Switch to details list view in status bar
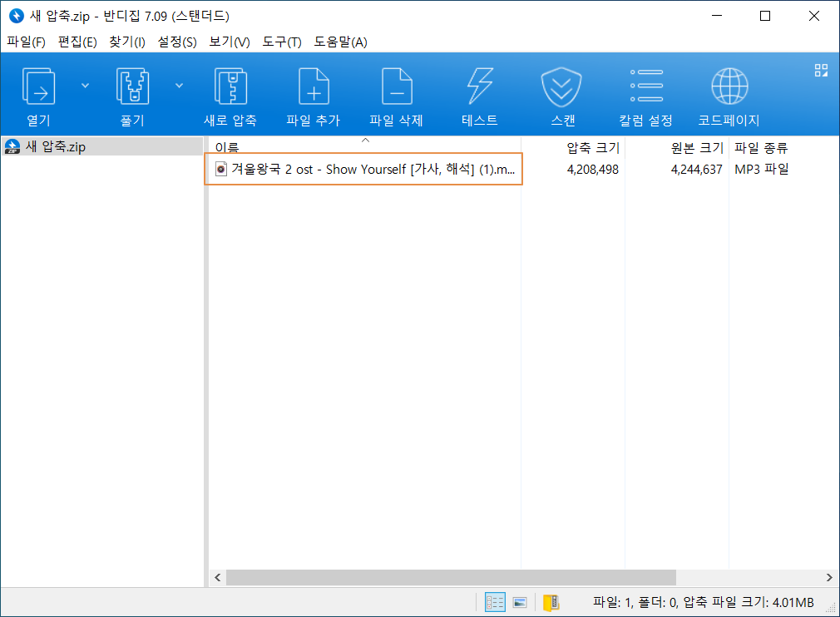The height and width of the screenshot is (617, 840). pyautogui.click(x=495, y=602)
